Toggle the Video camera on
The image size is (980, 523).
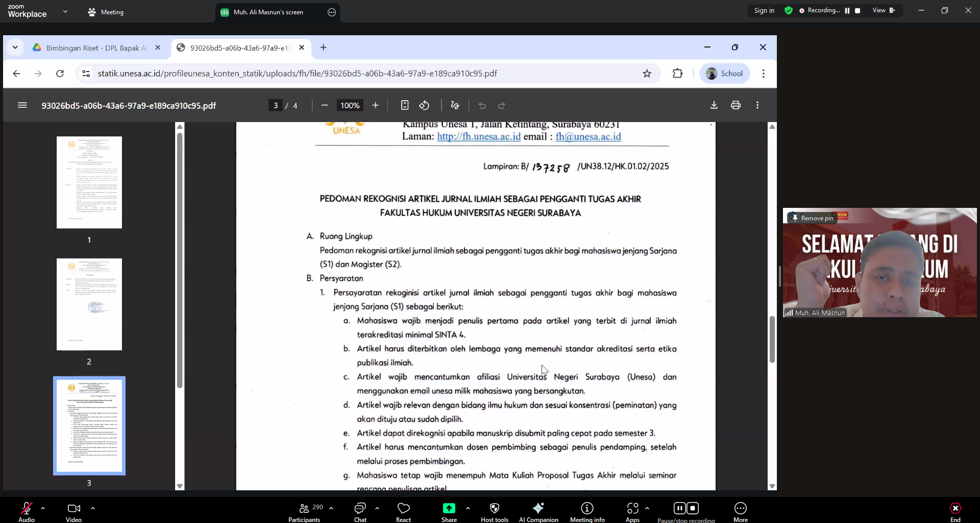[x=73, y=512]
